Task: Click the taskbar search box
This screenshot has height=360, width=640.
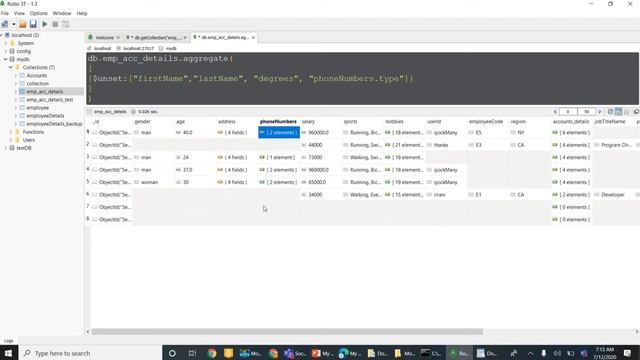Action: [90, 353]
